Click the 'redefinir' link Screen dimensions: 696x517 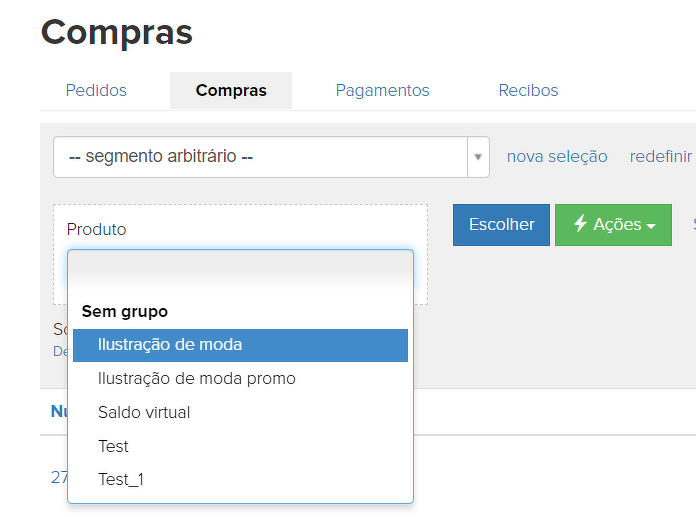click(660, 156)
